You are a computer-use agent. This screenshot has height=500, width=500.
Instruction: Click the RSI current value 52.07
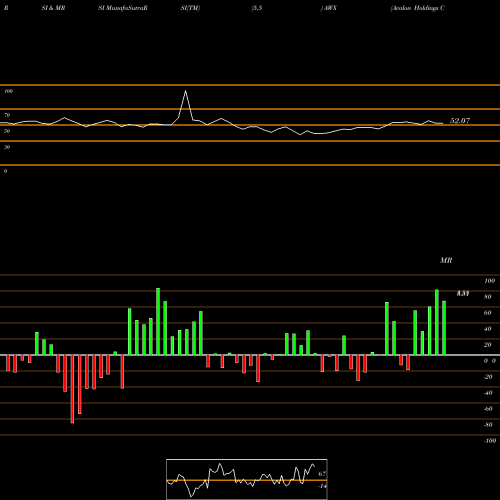pyautogui.click(x=460, y=121)
